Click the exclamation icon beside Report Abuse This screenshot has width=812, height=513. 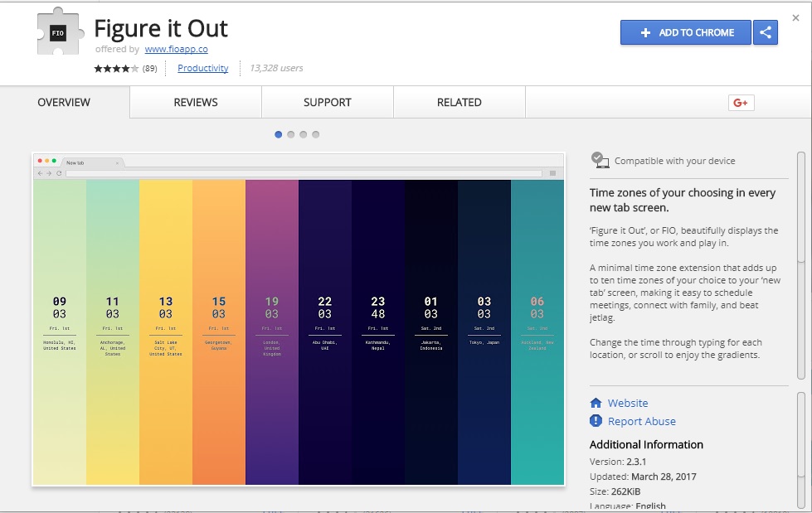pyautogui.click(x=596, y=421)
